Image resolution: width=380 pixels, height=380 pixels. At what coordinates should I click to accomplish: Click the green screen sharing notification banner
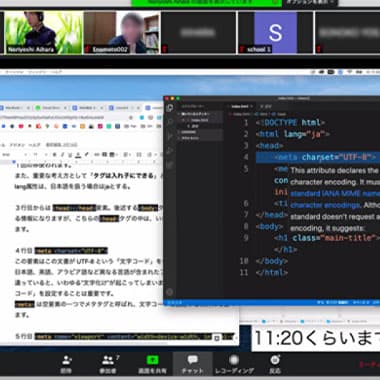[x=207, y=3]
